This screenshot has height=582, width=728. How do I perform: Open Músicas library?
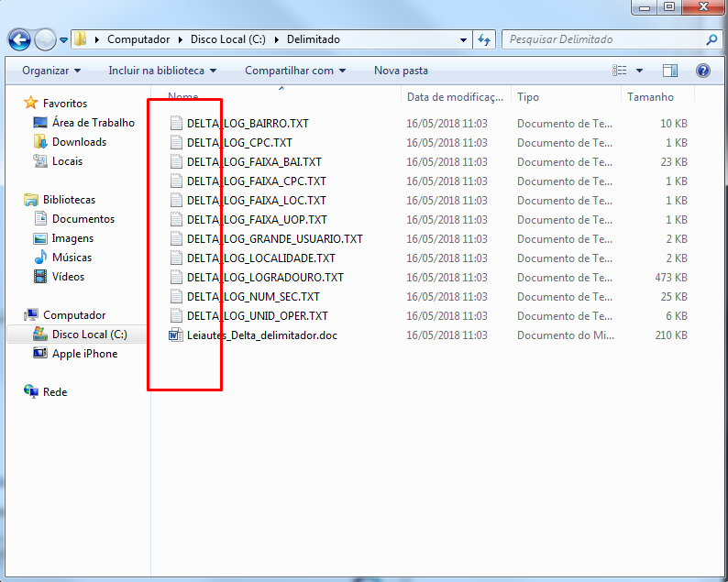coord(72,258)
